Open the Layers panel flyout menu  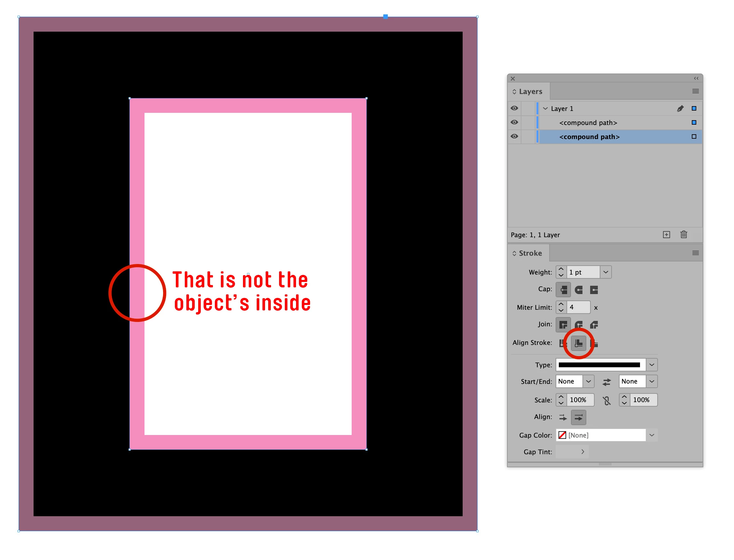pos(695,91)
